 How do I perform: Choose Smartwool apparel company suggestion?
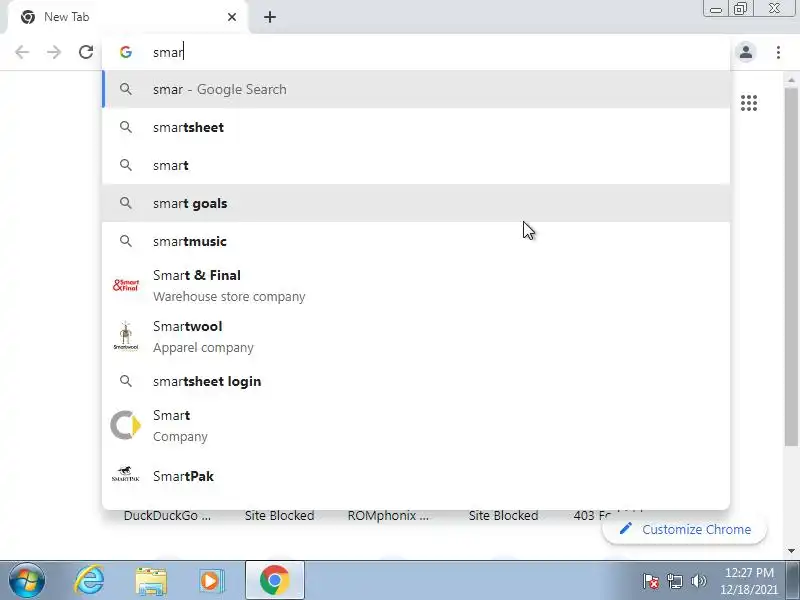(x=416, y=336)
